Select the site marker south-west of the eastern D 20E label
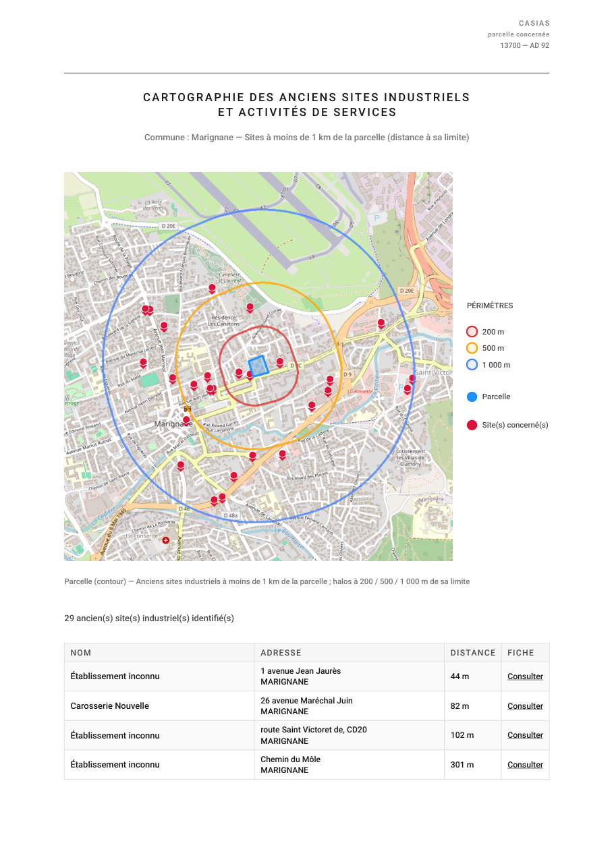Screen dimensions: 614x868 [x=381, y=323]
